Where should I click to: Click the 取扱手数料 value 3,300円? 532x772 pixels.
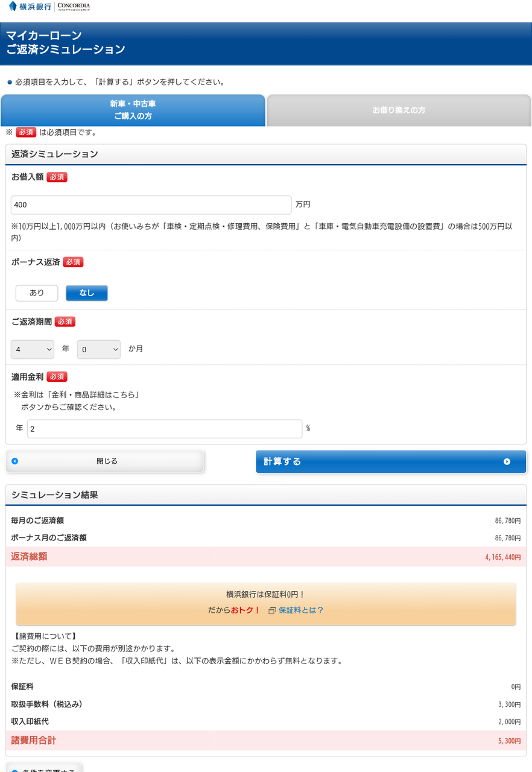point(510,704)
